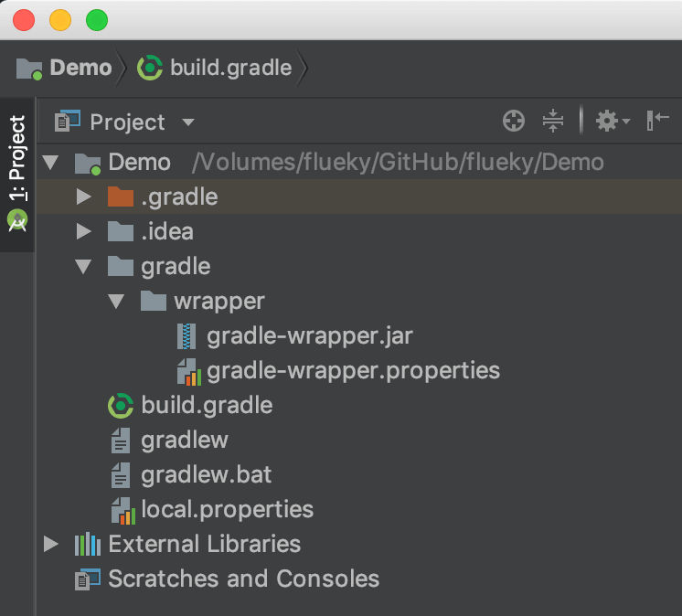Viewport: 682px width, 616px height.
Task: Expand External Libraries node arrow
Action: pyautogui.click(x=51, y=545)
